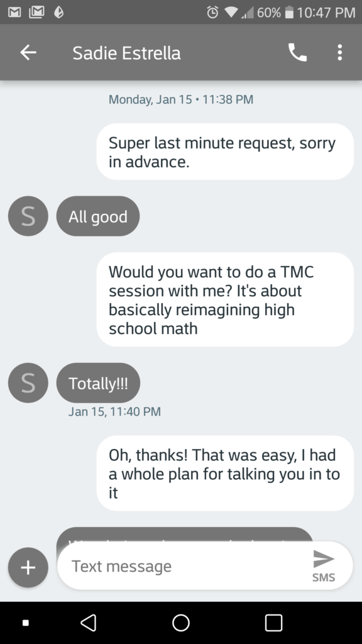Tap the alarm clock status icon
This screenshot has height=644, width=362.
(x=212, y=13)
